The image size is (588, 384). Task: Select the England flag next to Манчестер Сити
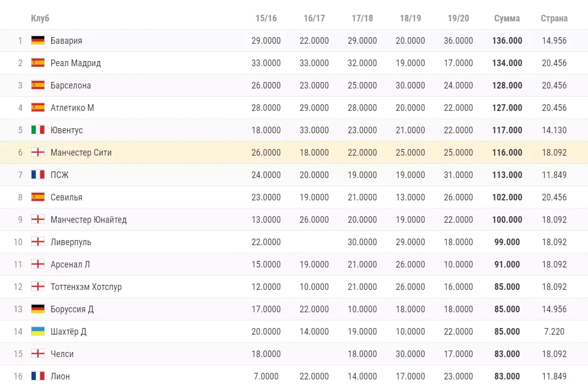(38, 152)
